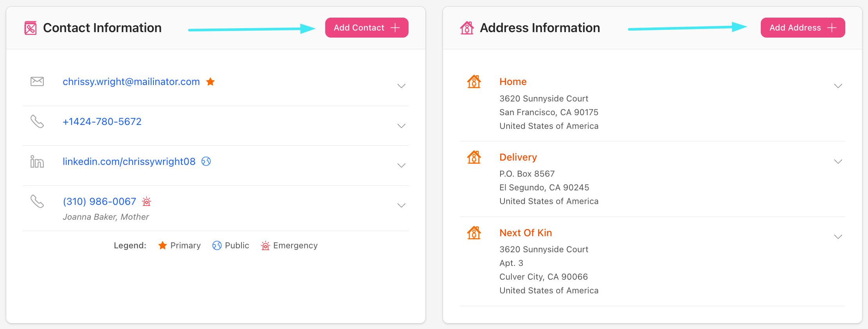Expand the LinkedIn contact row chevron
Viewport: 868px width, 329px height.
pos(401,165)
